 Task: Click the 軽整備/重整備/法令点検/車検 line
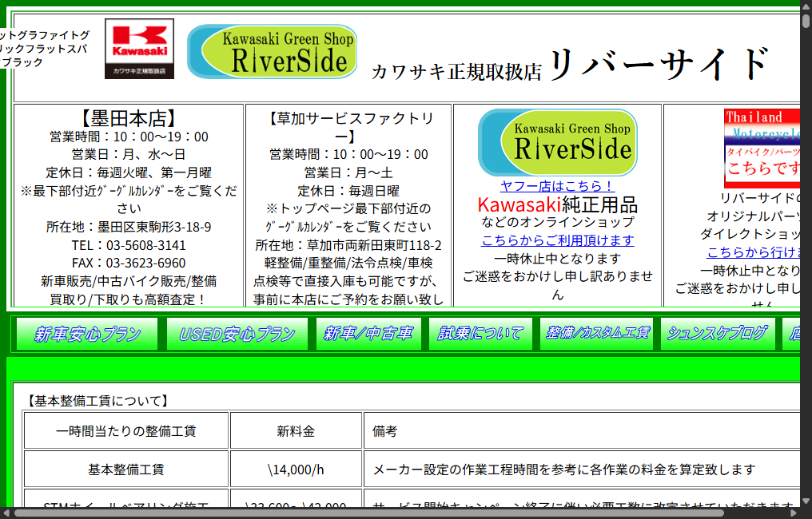[x=348, y=263]
